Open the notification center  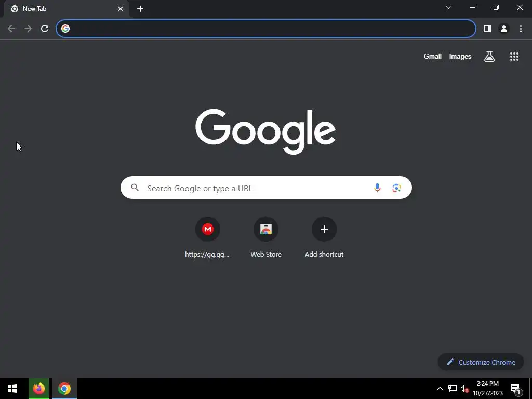pyautogui.click(x=515, y=389)
